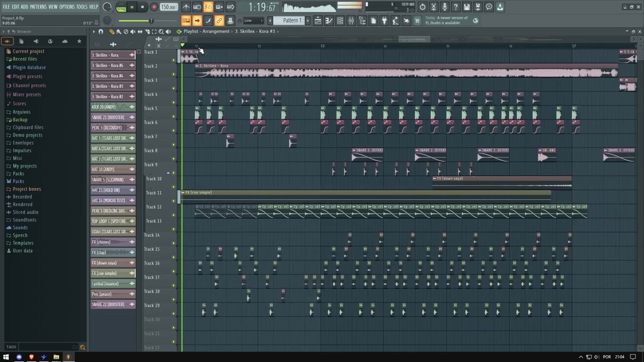
Task: Toggle the countdown before recording button
Action: click(x=208, y=7)
